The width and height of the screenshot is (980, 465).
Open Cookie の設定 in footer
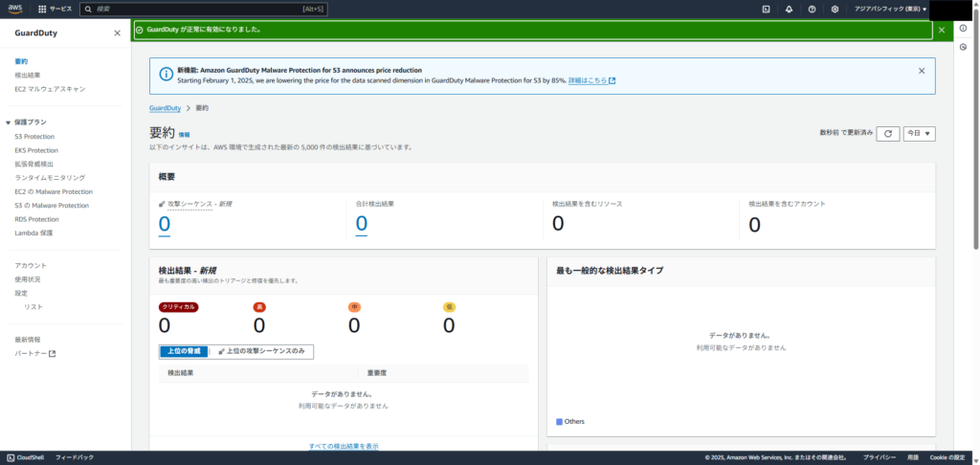[947, 457]
